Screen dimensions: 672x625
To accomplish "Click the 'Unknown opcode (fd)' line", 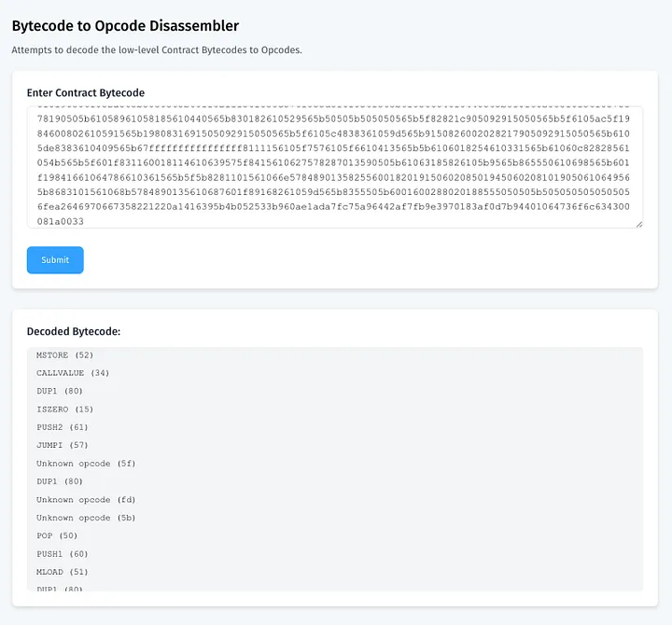I will 87,500.
